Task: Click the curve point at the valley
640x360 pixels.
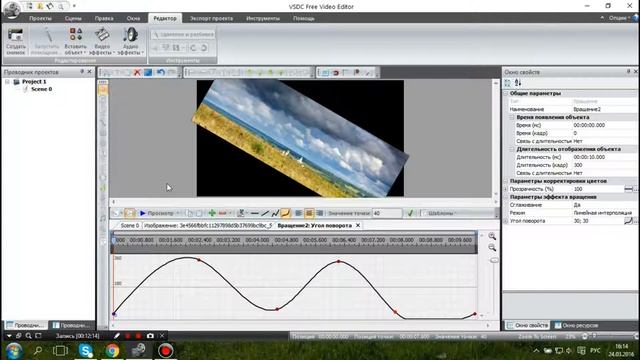Action: [277, 309]
